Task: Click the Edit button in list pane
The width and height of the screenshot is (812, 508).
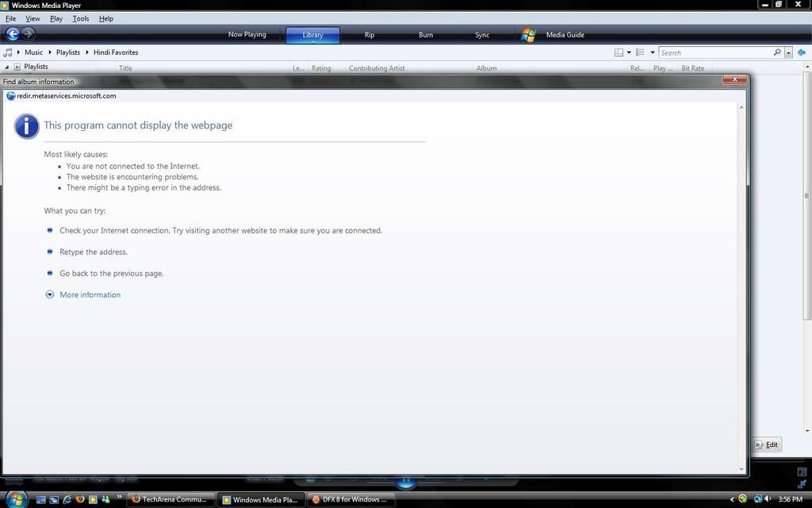Action: 767,444
